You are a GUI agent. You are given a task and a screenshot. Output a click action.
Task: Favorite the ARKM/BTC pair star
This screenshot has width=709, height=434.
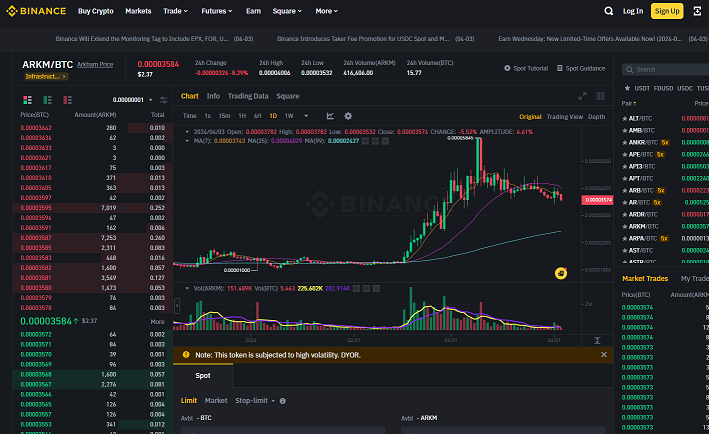point(625,226)
